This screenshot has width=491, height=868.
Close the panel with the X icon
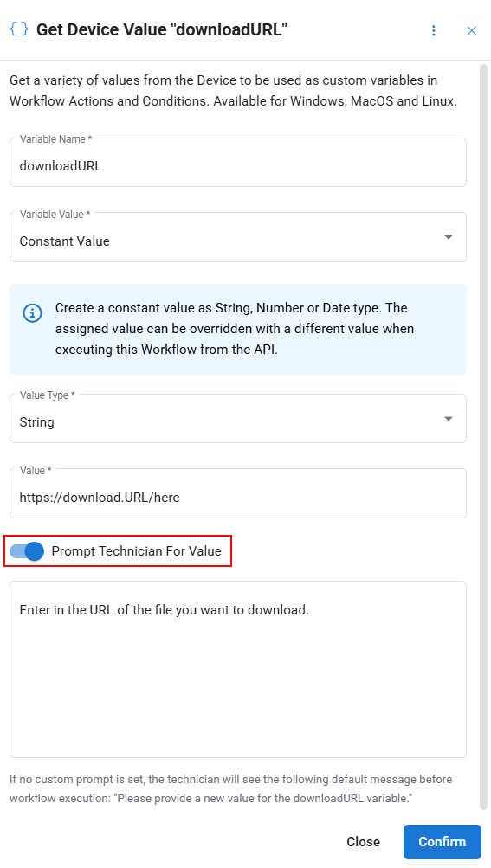click(x=472, y=30)
